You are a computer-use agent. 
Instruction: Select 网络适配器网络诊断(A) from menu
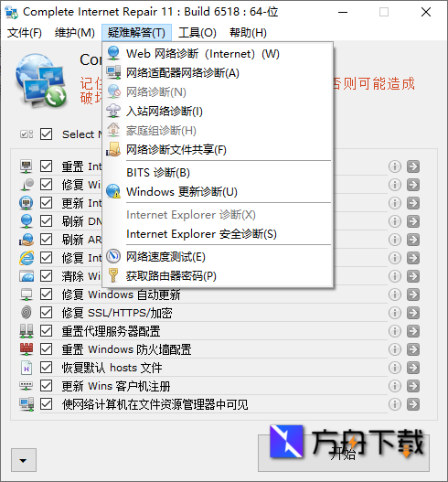tap(218, 73)
